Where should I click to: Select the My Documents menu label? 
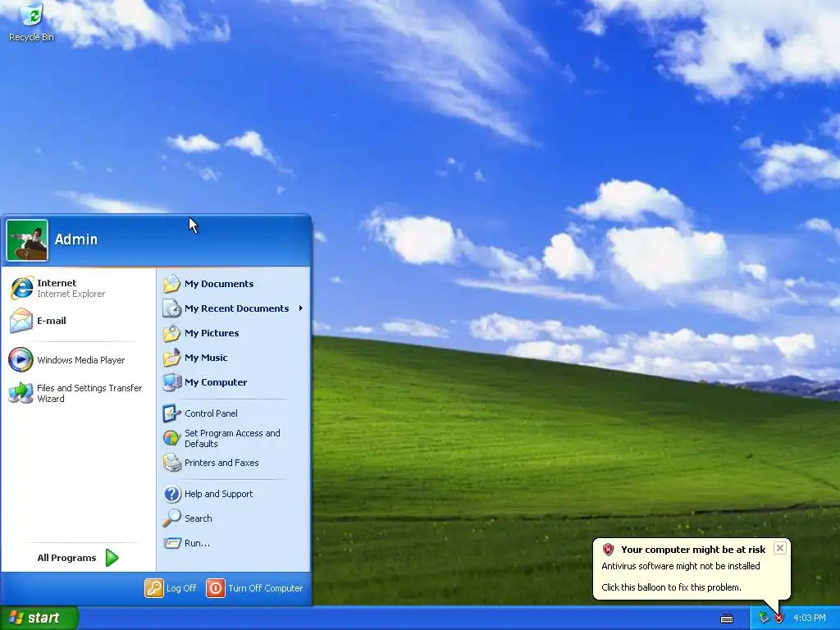point(219,283)
